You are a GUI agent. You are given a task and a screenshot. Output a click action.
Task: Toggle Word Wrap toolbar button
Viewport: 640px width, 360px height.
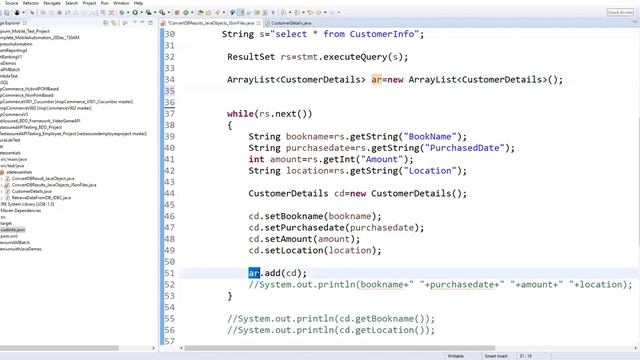(257, 12)
